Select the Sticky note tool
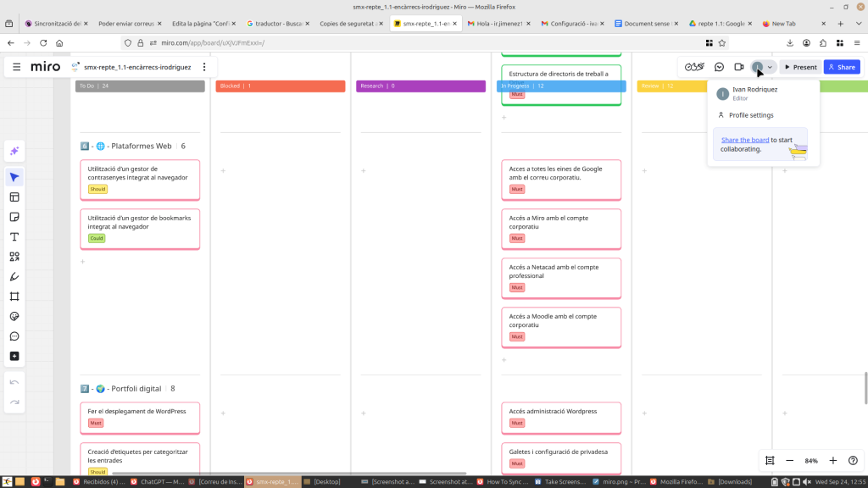Viewport: 868px width, 488px height. coord(14,217)
